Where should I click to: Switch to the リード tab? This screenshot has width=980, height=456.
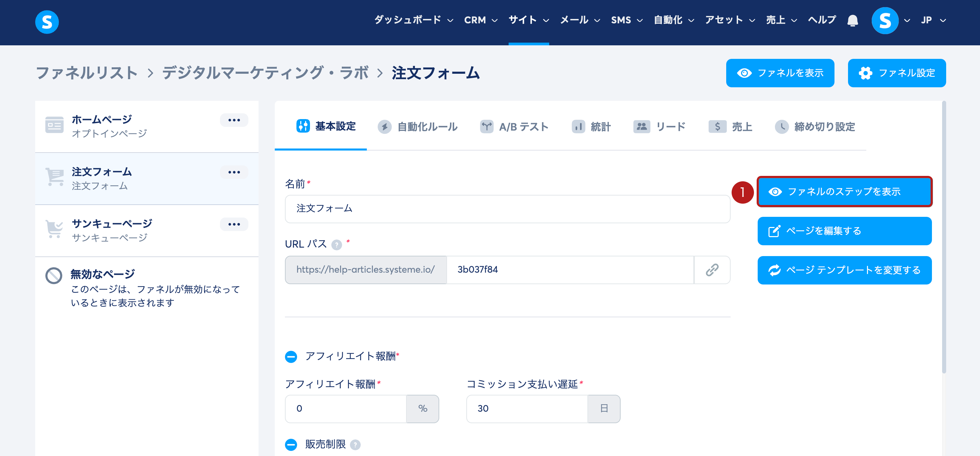pos(659,127)
